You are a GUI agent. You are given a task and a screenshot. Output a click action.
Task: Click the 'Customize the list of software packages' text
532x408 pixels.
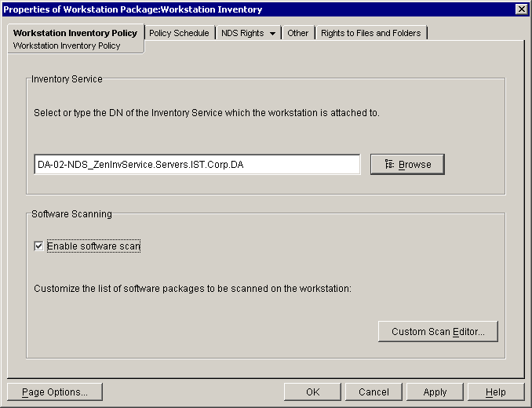point(193,289)
